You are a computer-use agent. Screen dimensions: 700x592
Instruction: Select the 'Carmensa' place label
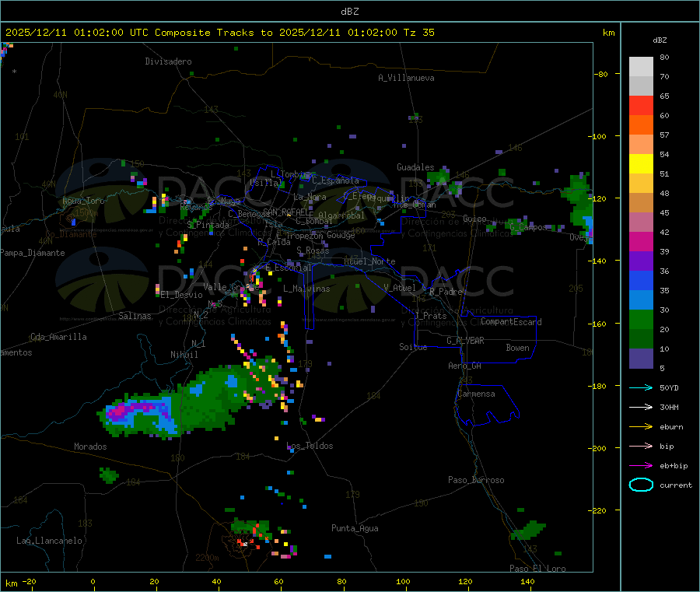coord(476,394)
